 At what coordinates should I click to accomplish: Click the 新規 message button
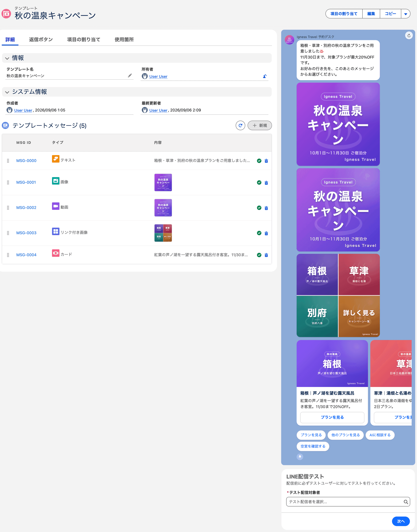(260, 125)
